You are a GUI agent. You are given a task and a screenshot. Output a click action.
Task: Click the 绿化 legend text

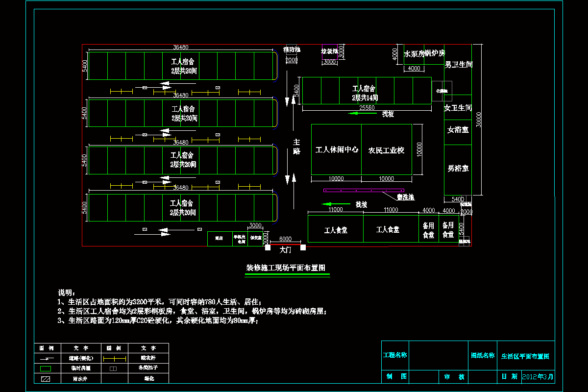(x=148, y=379)
